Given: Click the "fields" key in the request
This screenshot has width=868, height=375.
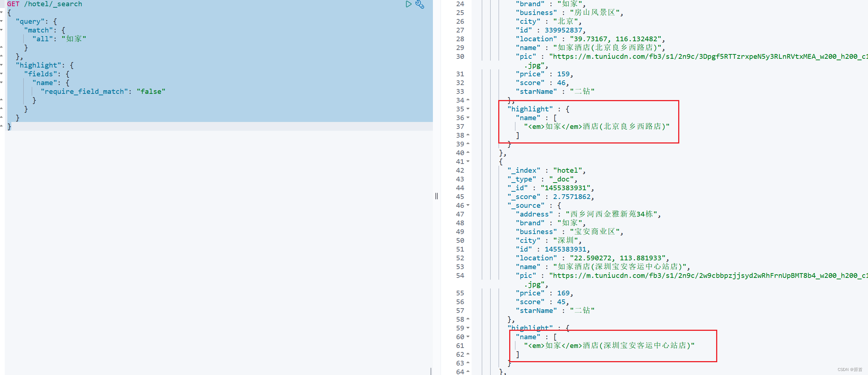Looking at the screenshot, I should (40, 74).
